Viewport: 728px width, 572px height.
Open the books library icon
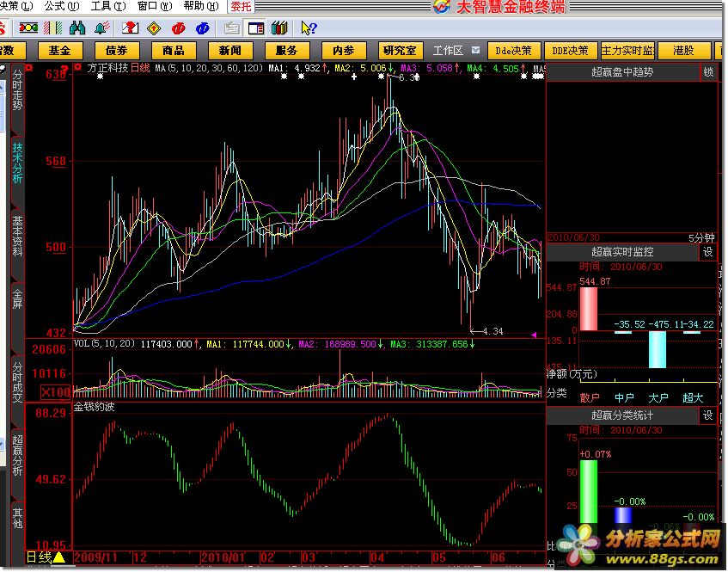click(x=279, y=28)
